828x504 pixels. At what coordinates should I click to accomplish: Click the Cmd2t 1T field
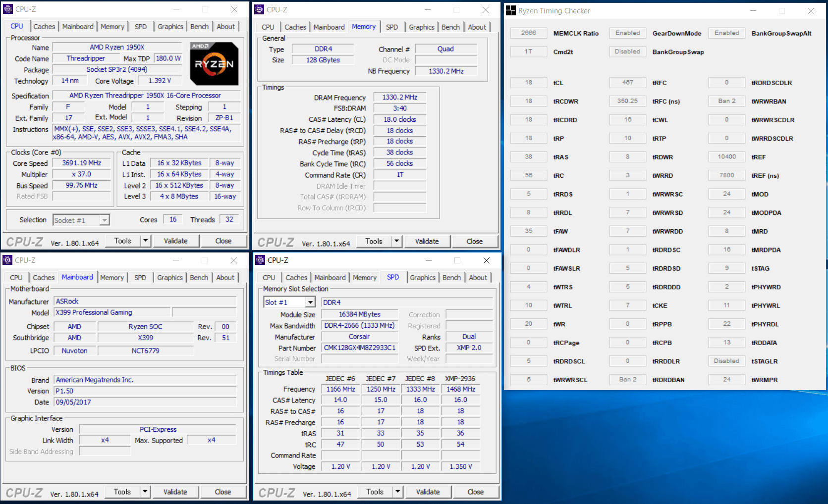tap(529, 51)
